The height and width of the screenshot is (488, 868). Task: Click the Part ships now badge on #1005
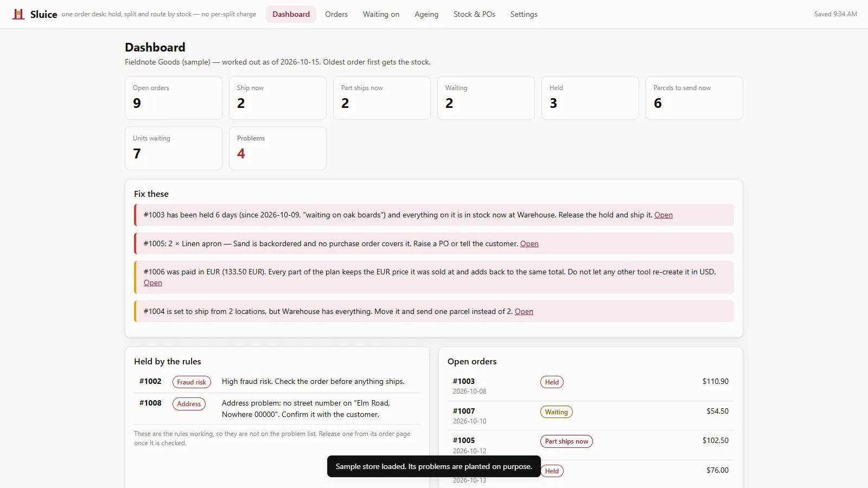(x=566, y=441)
